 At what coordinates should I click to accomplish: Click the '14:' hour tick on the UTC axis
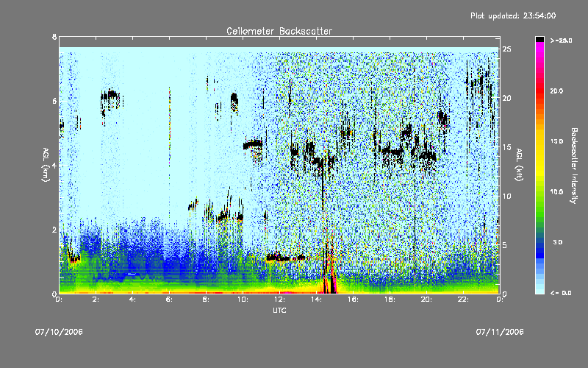(316, 300)
